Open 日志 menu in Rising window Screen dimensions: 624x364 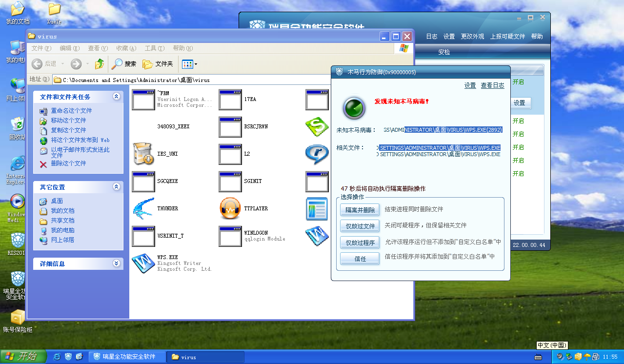tap(432, 37)
